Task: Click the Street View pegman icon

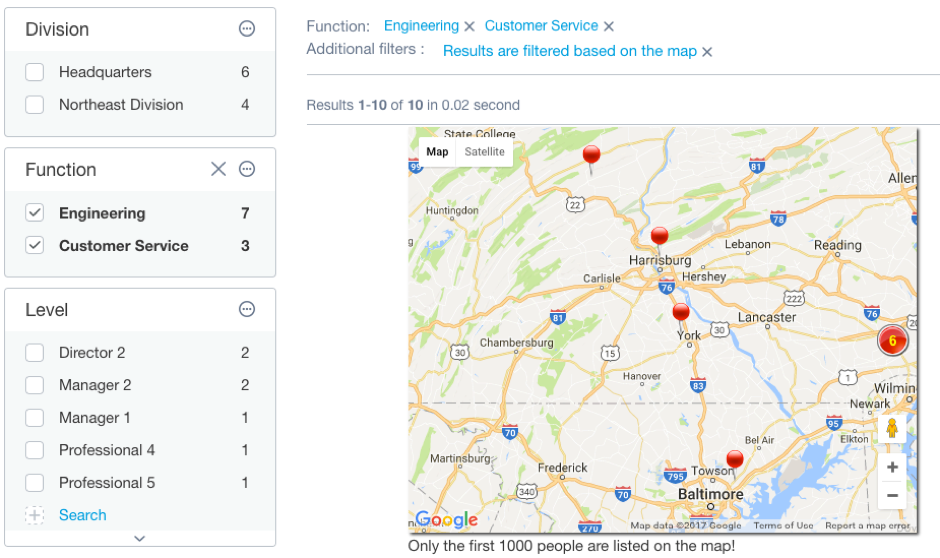Action: click(x=892, y=428)
